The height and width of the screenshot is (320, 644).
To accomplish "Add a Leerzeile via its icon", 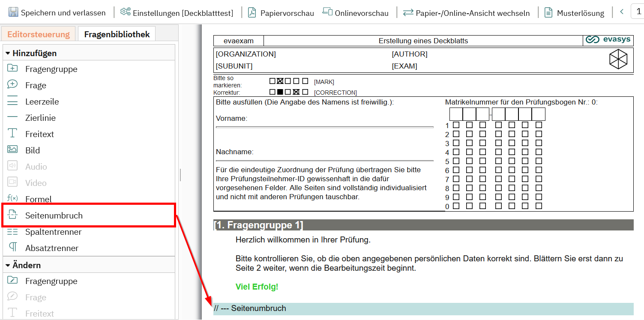I will tap(12, 102).
